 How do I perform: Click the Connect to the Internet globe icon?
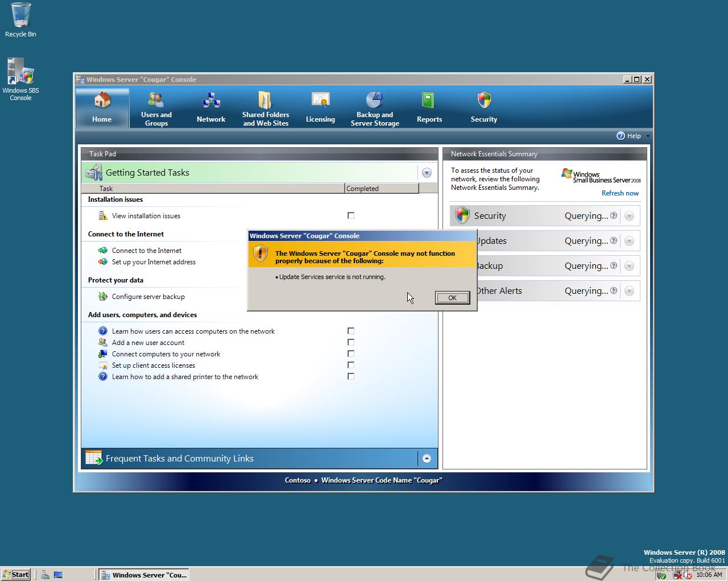click(x=103, y=250)
